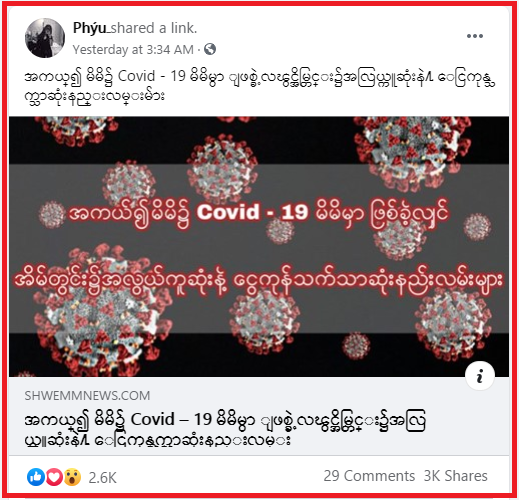
Task: Open the coronavirus link preview image
Action: coord(259,247)
